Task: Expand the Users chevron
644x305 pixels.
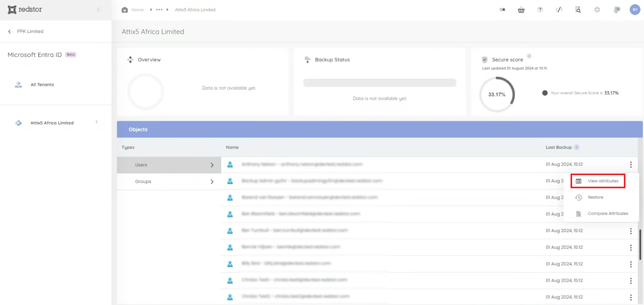Action: tap(212, 165)
